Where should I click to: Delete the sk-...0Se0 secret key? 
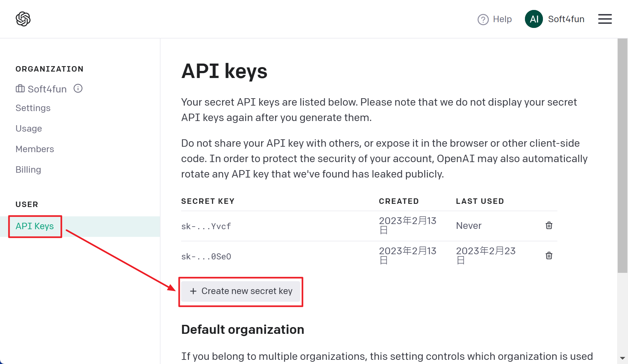pyautogui.click(x=549, y=256)
